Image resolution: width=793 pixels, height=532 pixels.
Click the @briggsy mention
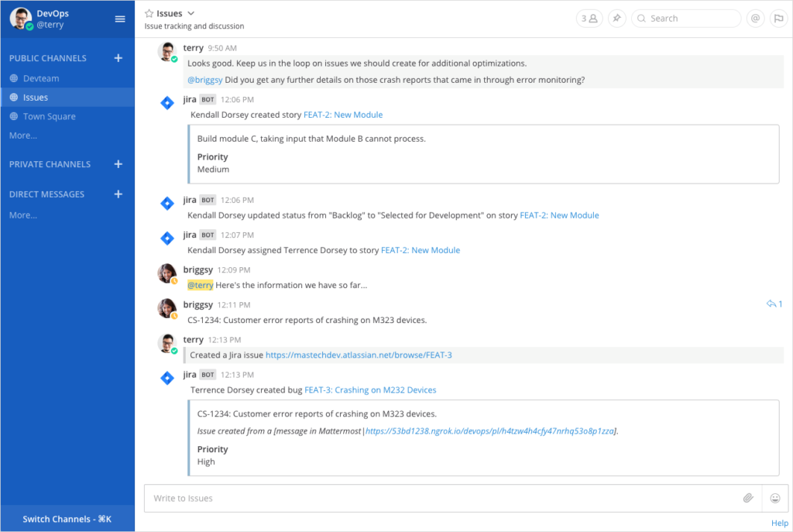[204, 80]
